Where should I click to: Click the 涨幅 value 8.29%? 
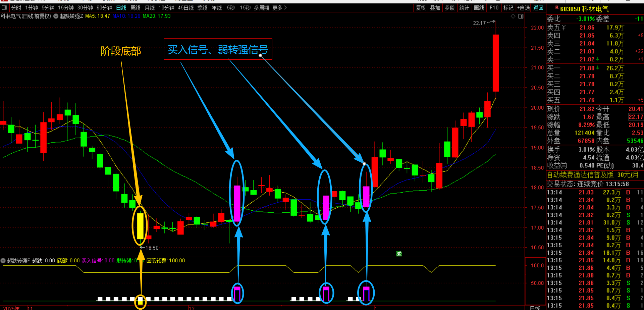[x=586, y=125]
